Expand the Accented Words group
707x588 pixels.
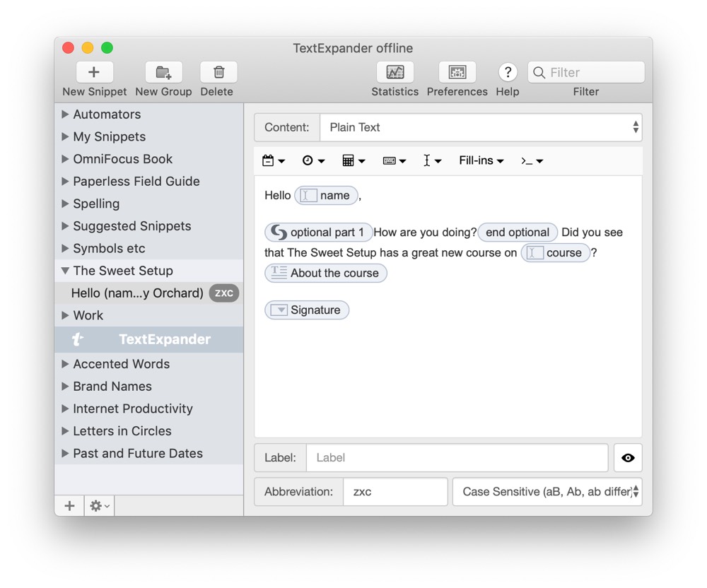(65, 364)
